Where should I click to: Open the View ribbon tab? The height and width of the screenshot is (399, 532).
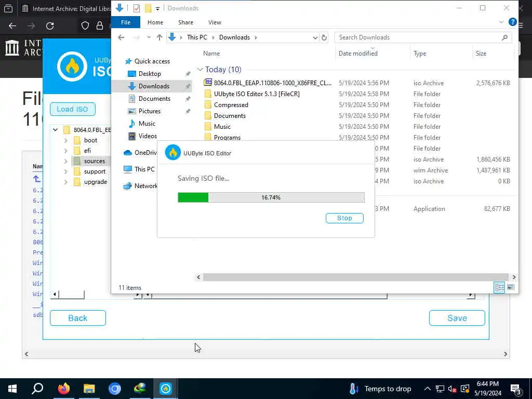[x=215, y=22]
